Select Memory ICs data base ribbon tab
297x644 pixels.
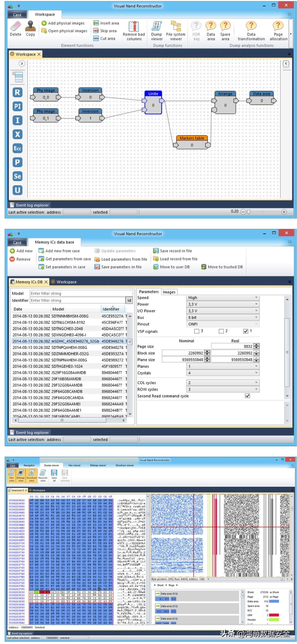tap(54, 242)
